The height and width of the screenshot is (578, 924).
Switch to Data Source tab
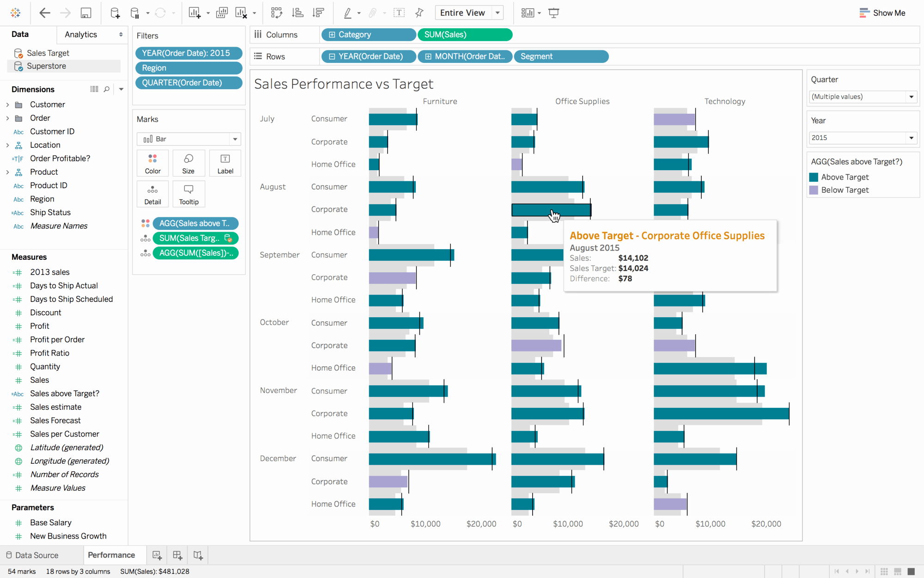pos(36,554)
